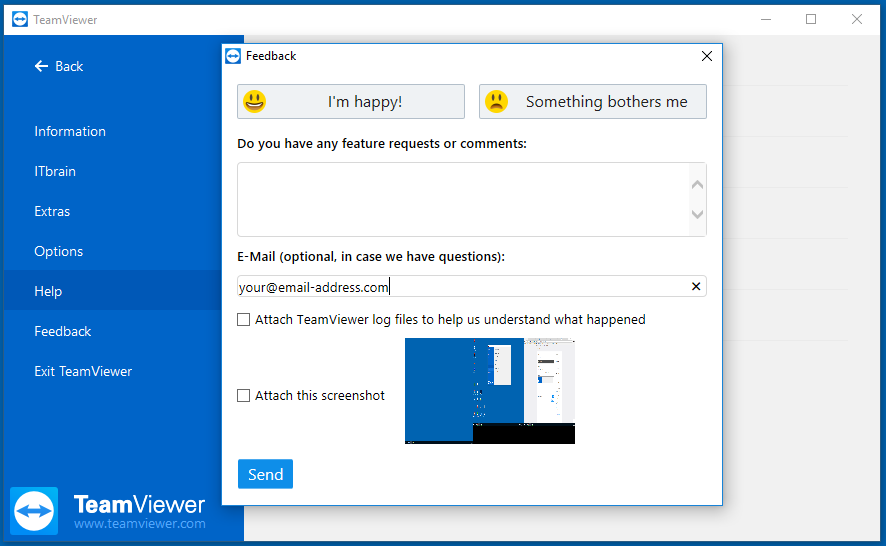The width and height of the screenshot is (886, 546).
Task: Close the Feedback dialog
Action: 707,56
